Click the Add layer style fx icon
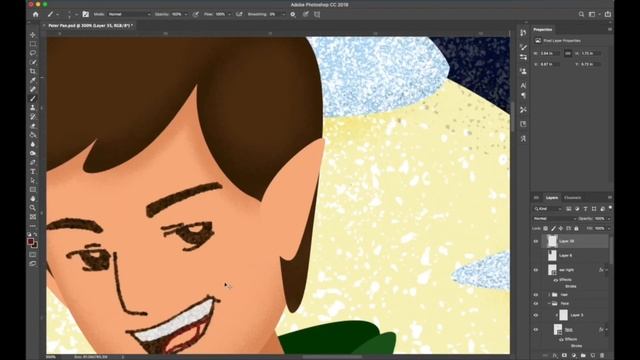This screenshot has height=360, width=640. coord(555,356)
